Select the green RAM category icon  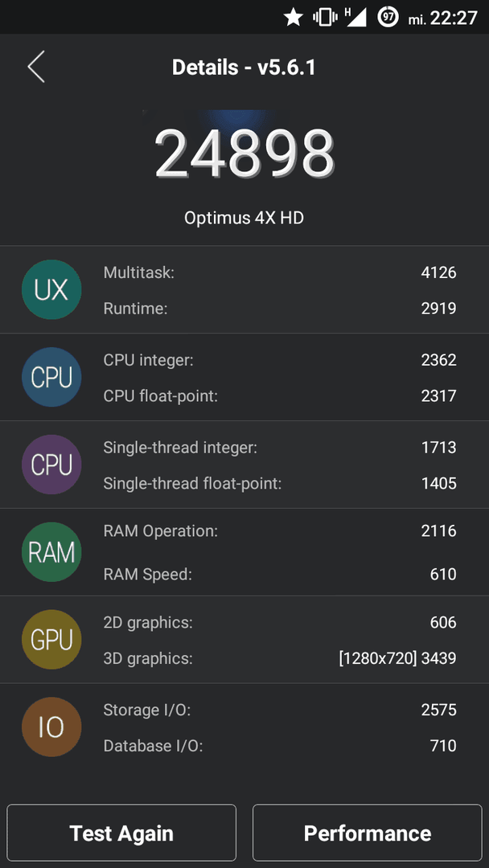click(51, 552)
